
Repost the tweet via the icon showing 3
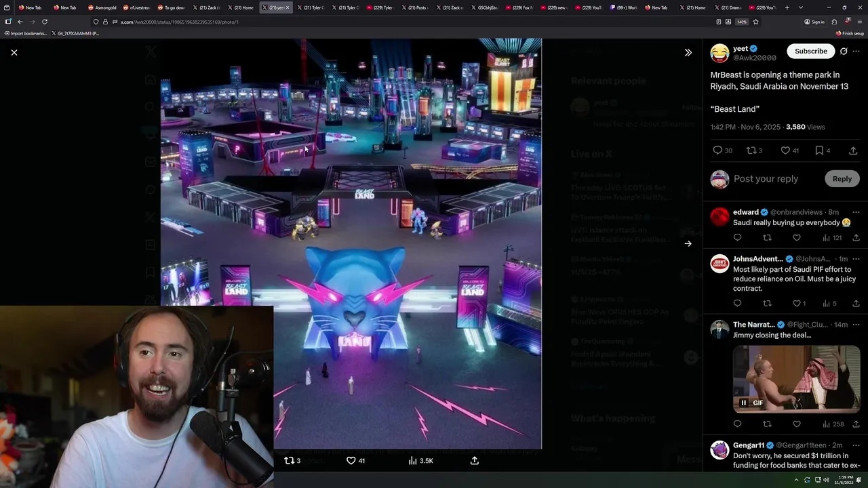[754, 150]
